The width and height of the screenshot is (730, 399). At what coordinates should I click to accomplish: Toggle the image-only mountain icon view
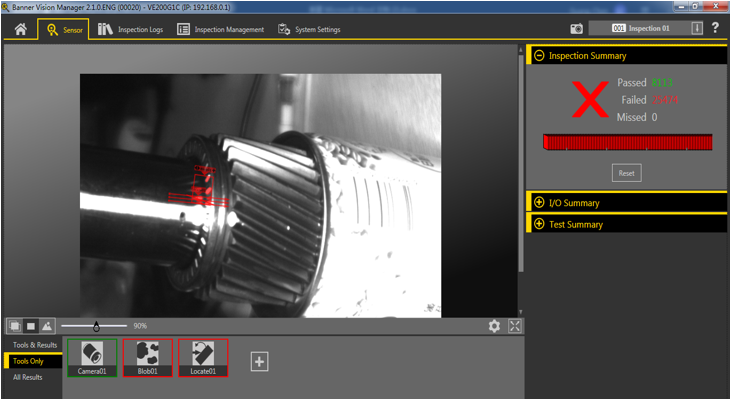click(x=47, y=326)
